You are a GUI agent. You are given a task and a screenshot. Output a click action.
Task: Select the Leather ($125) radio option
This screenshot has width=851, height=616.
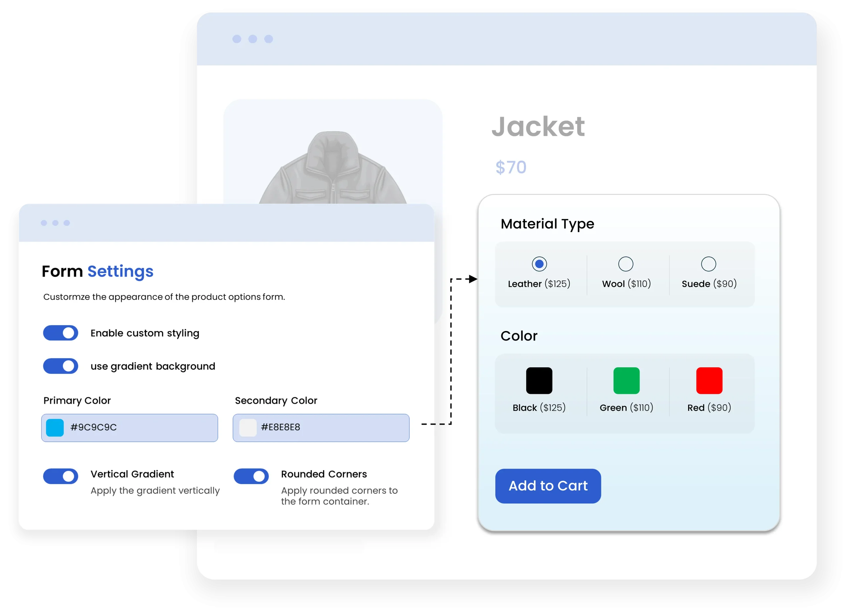click(x=539, y=264)
